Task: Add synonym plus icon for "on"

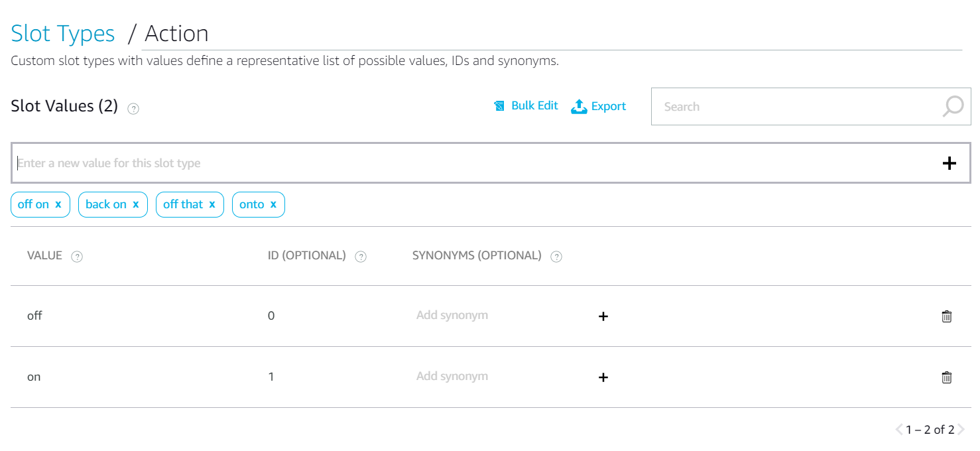Action: click(603, 377)
